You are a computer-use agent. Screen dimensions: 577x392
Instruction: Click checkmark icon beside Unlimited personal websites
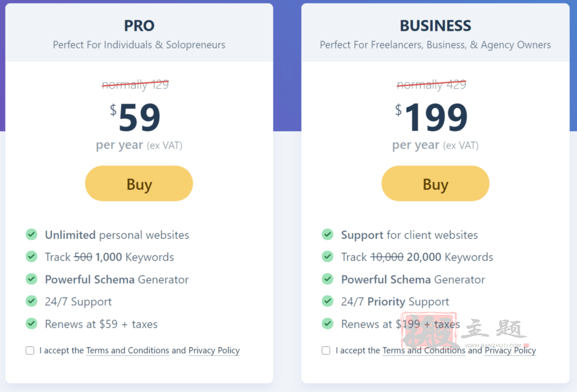click(32, 234)
